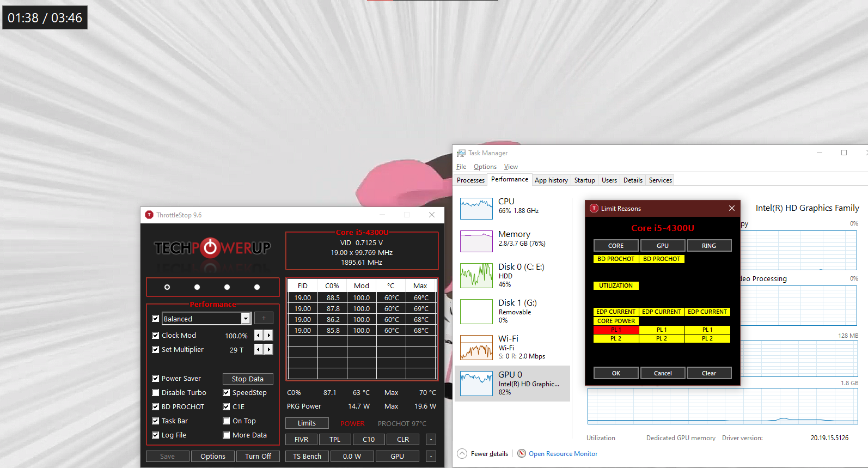Click Clear in the Limit Reasons dialog
The height and width of the screenshot is (468, 868).
(709, 373)
